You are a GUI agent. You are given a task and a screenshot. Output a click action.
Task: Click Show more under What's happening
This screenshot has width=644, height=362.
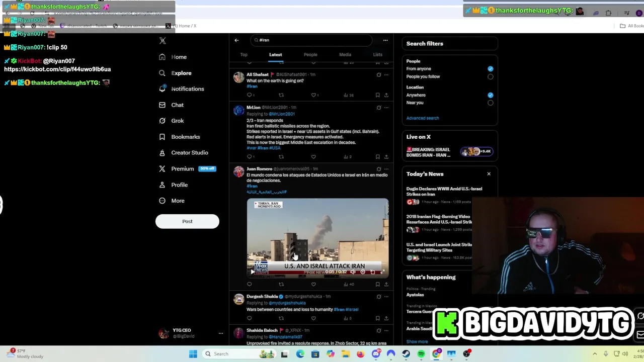pos(417,342)
